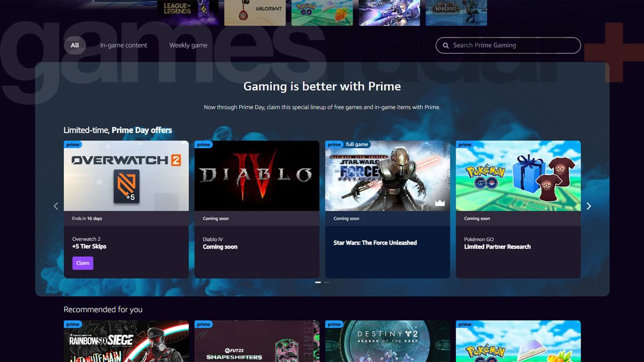644x362 pixels.
Task: Open Star Wars: The Force Unleashed title
Action: [x=375, y=243]
